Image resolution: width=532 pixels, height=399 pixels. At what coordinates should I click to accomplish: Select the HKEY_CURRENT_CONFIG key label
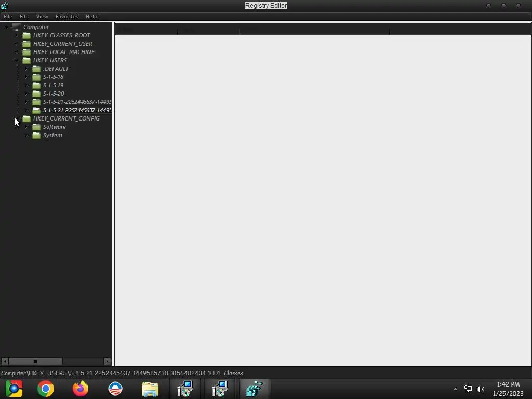coord(66,118)
